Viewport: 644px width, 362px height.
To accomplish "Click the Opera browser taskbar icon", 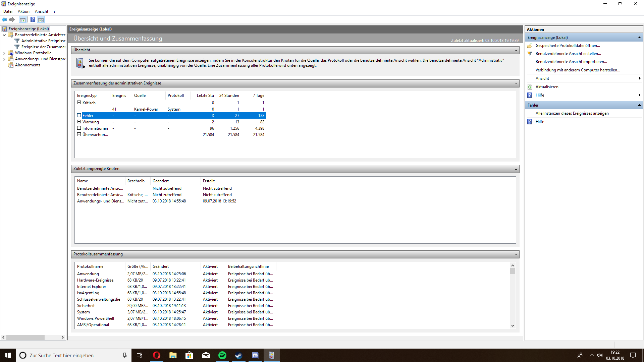I will click(x=156, y=355).
